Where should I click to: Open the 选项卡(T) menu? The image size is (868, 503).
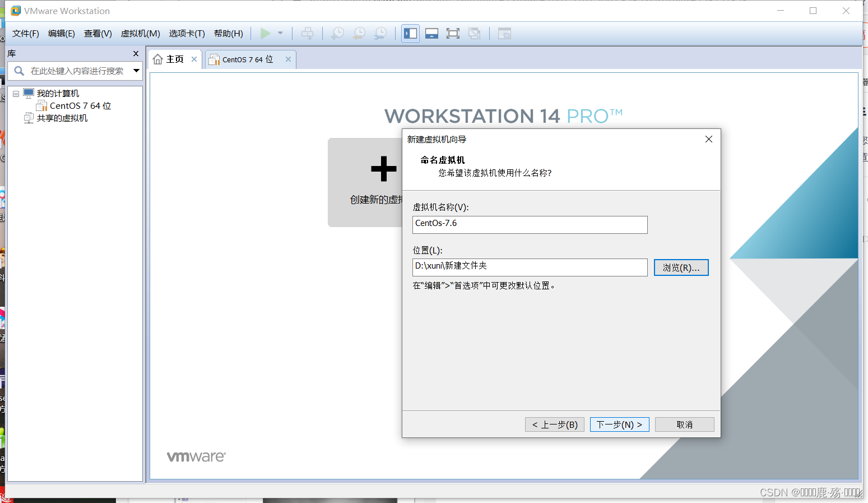tap(187, 34)
